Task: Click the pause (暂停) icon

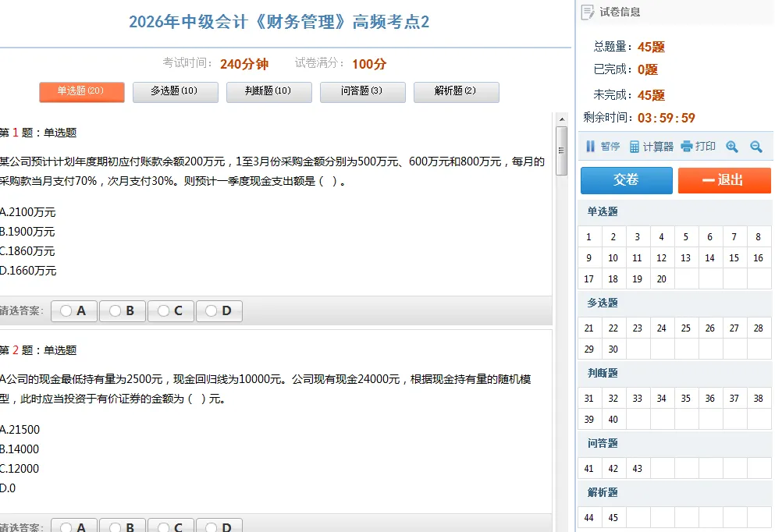Action: (x=590, y=147)
